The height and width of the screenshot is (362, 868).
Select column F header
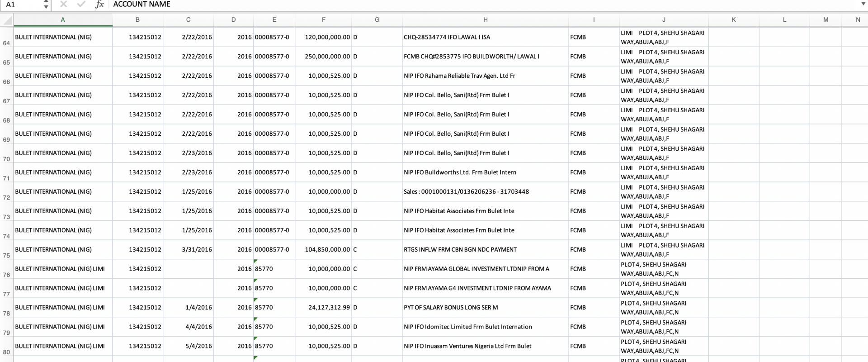323,20
